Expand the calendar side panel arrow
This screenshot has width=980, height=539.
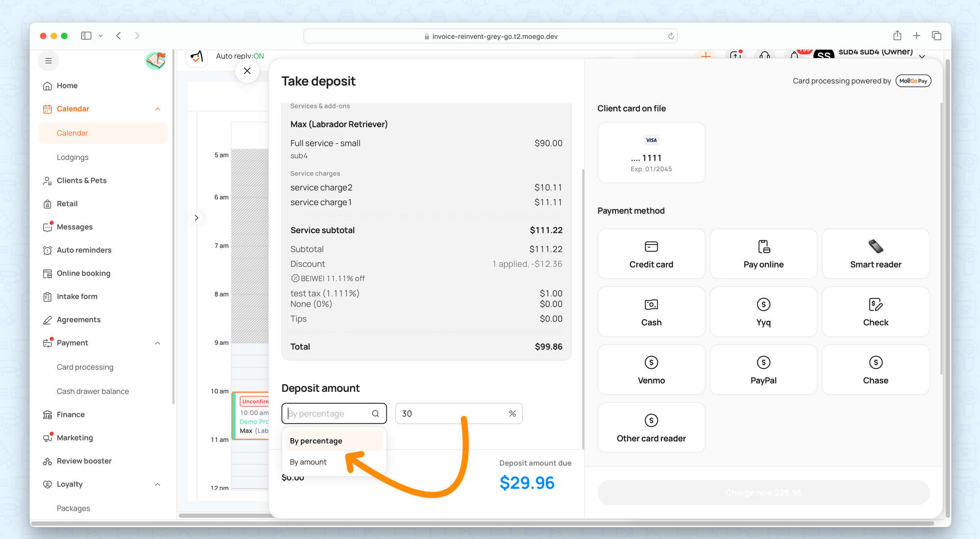(196, 218)
